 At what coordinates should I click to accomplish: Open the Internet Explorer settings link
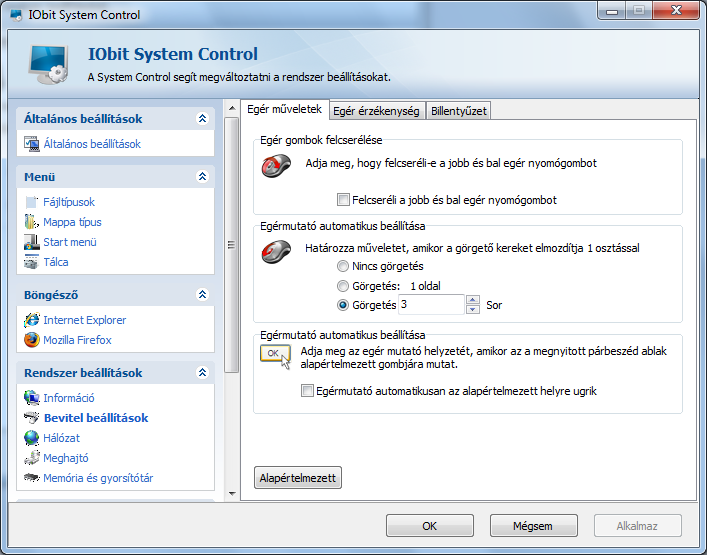84,320
